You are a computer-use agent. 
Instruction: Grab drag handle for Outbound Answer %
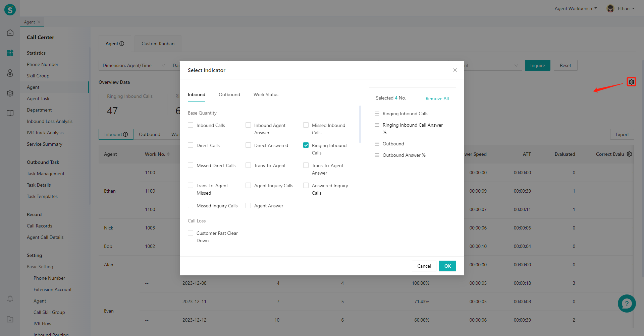pyautogui.click(x=377, y=155)
